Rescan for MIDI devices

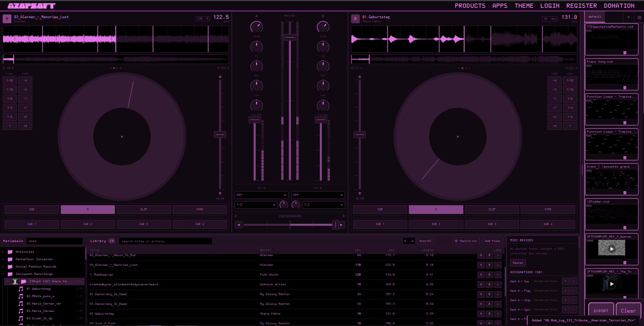click(518, 263)
